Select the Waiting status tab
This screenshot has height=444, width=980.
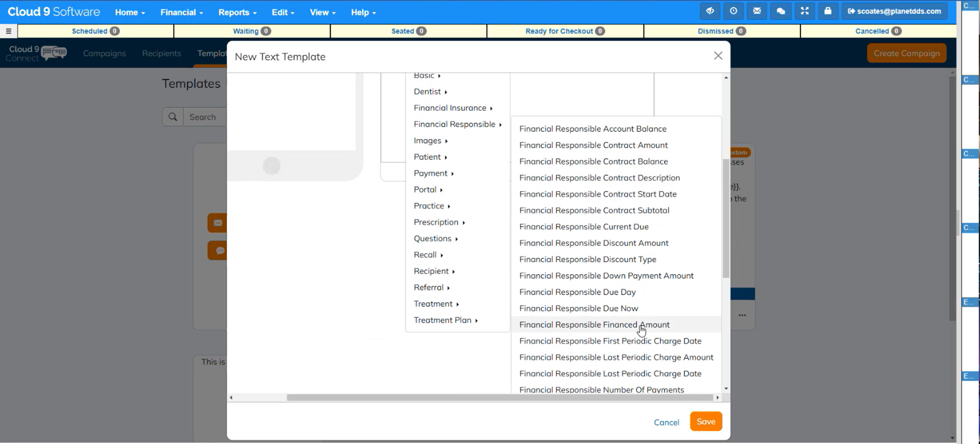click(x=252, y=31)
